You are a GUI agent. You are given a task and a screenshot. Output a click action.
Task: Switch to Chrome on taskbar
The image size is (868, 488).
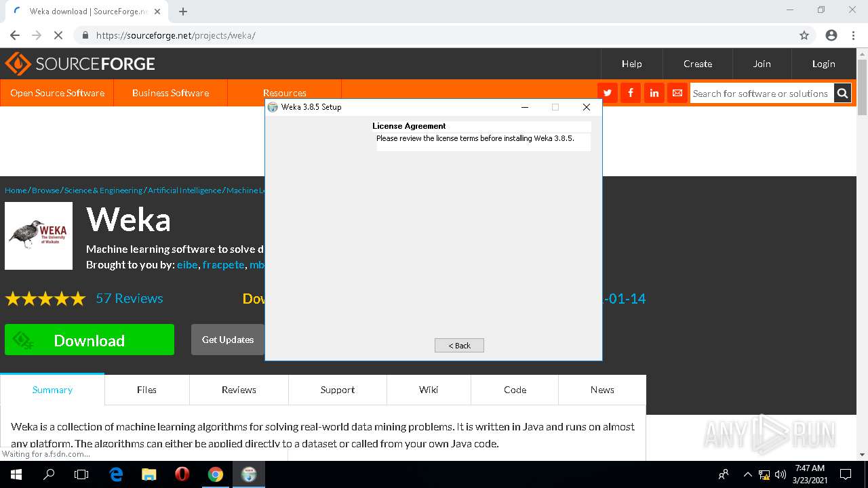coord(215,474)
